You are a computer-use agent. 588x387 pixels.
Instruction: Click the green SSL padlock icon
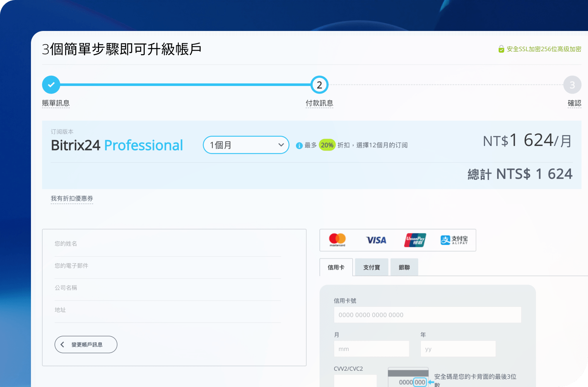[x=501, y=49]
